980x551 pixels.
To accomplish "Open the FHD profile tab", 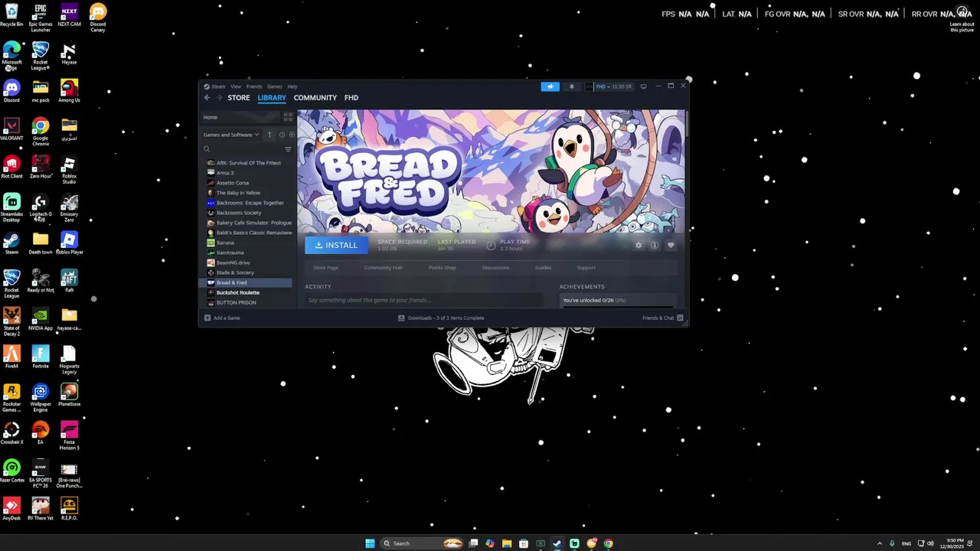I will (x=351, y=98).
